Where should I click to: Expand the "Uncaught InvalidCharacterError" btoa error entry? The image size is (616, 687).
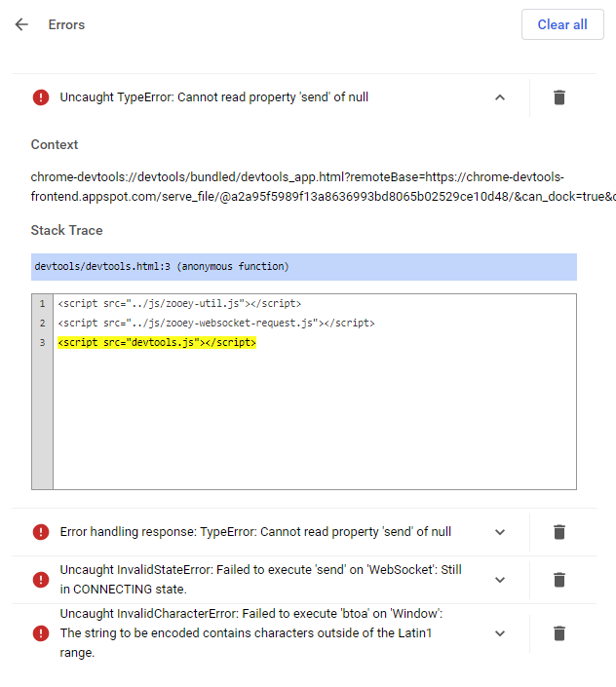(x=499, y=633)
